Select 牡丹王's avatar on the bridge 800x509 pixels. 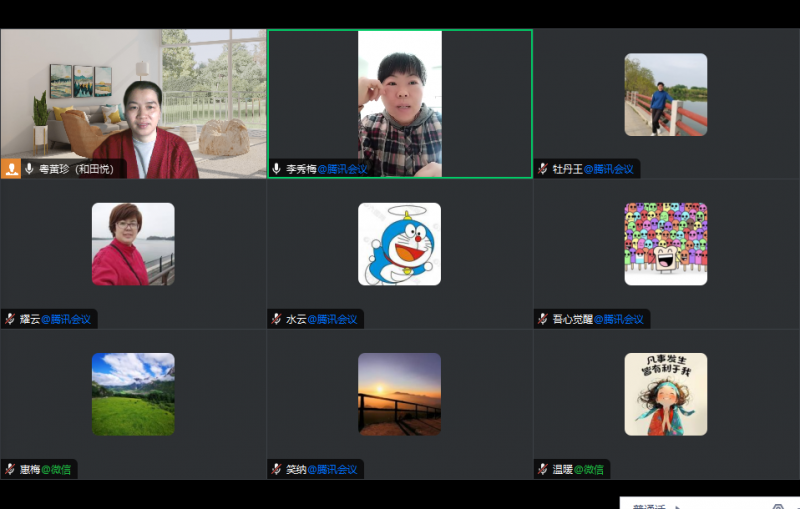pyautogui.click(x=666, y=94)
